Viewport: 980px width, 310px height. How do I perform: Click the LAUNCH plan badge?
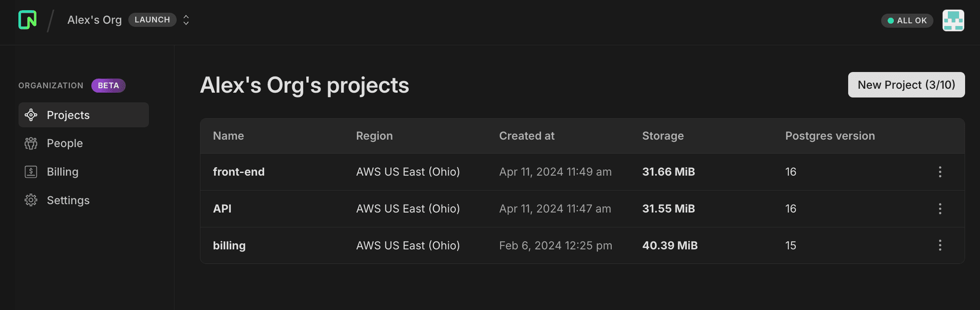152,19
